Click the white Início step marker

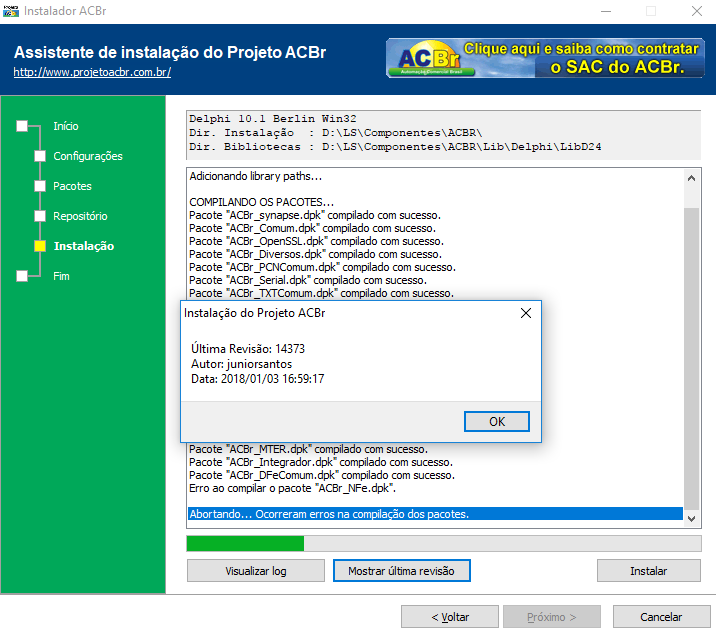[x=22, y=126]
